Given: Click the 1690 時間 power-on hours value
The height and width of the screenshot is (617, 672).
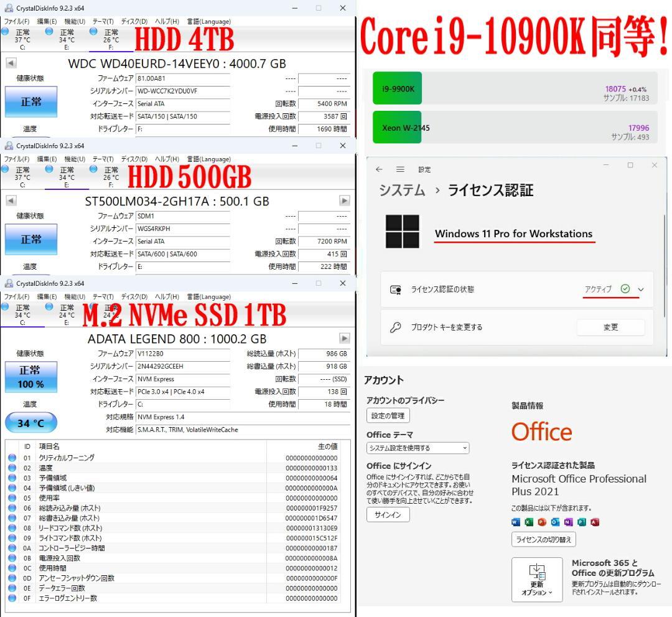Looking at the screenshot, I should tap(324, 129).
